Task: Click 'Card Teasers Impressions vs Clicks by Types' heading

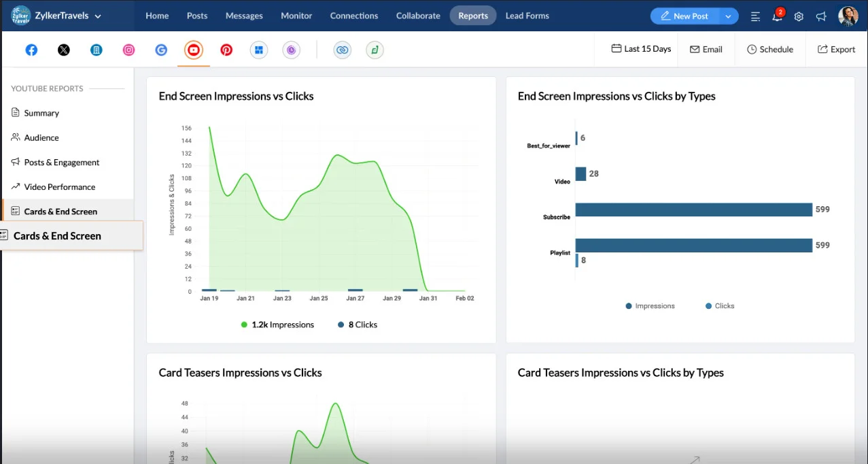Action: point(621,373)
